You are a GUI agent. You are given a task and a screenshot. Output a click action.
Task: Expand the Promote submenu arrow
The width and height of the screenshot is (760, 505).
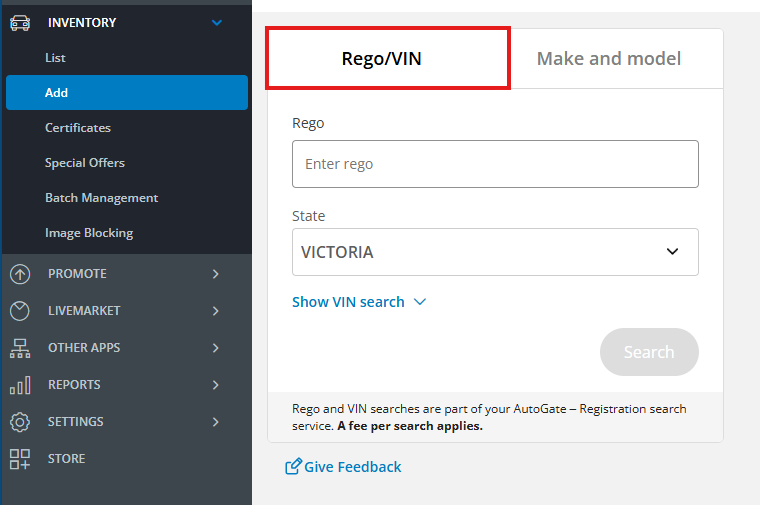pyautogui.click(x=216, y=274)
